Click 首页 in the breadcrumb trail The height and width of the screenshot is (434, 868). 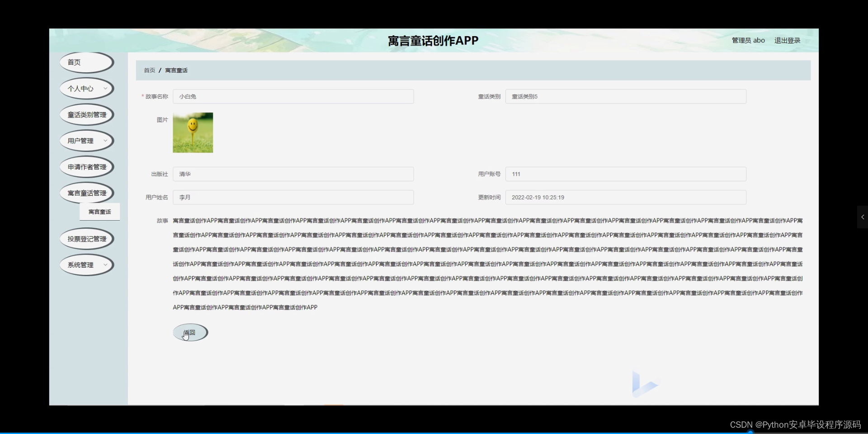[x=149, y=70]
